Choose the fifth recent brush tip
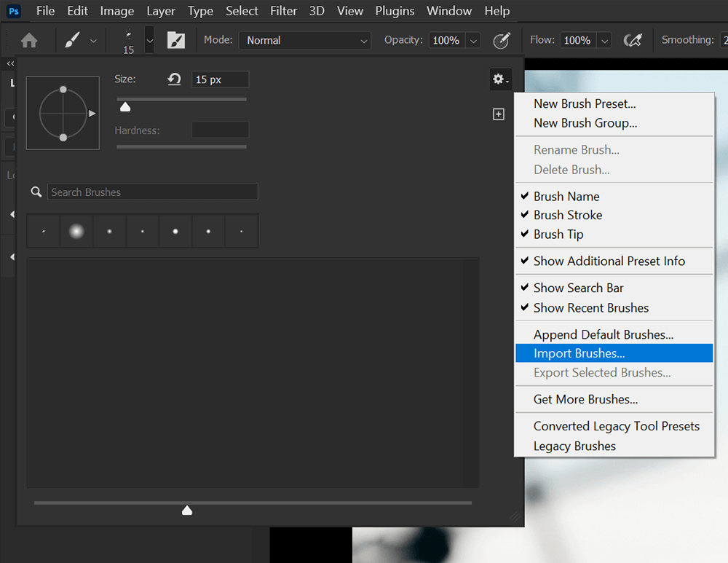Image resolution: width=728 pixels, height=563 pixels. (x=175, y=231)
